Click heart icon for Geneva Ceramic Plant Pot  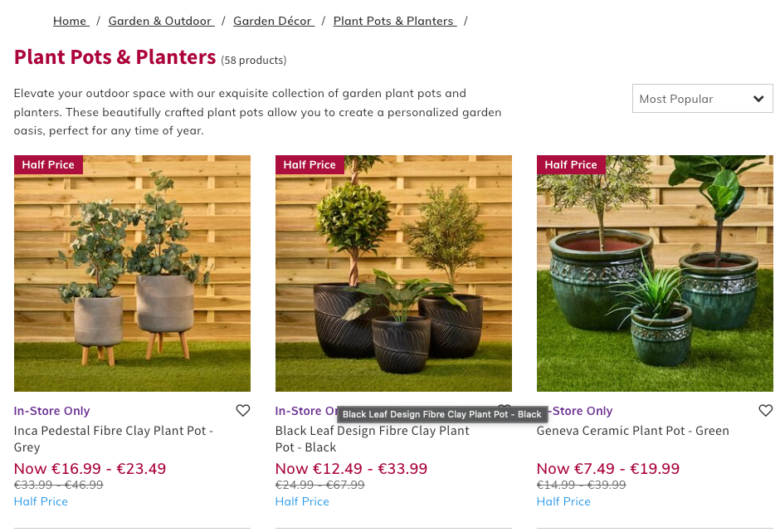click(765, 411)
